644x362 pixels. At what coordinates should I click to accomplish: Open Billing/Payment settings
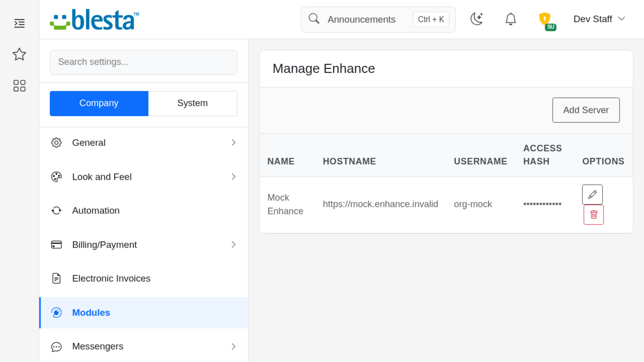[144, 245]
